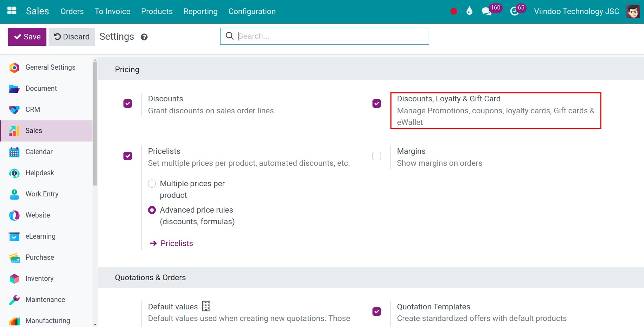Image resolution: width=644 pixels, height=327 pixels.
Task: Click the Website icon in sidebar
Action: [x=14, y=215]
